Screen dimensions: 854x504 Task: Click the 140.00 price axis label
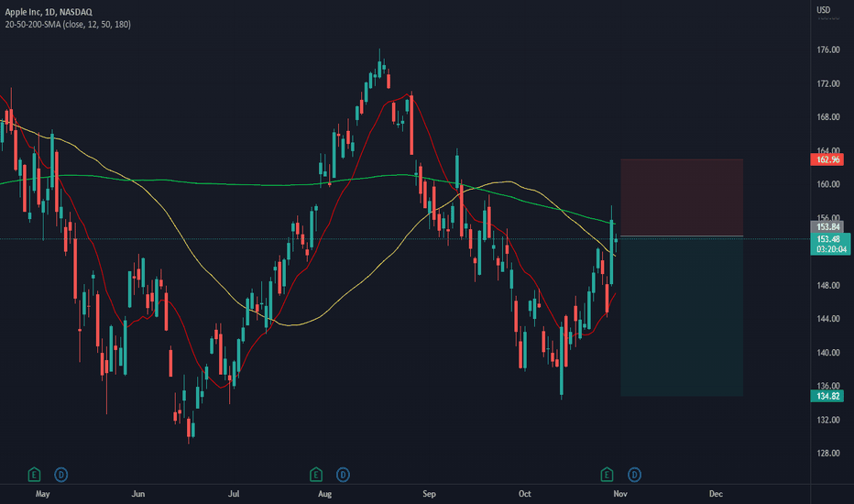pos(827,353)
